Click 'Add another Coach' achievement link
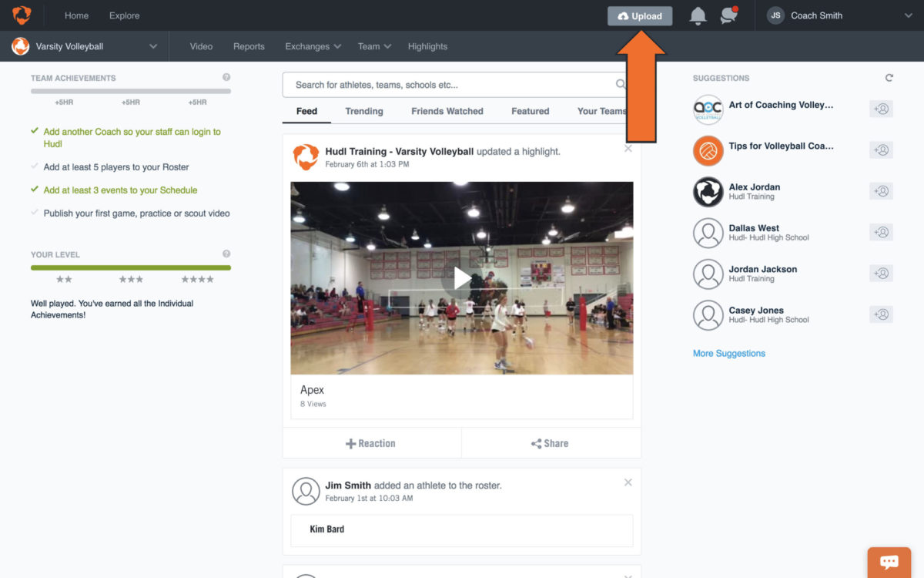Image resolution: width=924 pixels, height=578 pixels. coord(132,138)
